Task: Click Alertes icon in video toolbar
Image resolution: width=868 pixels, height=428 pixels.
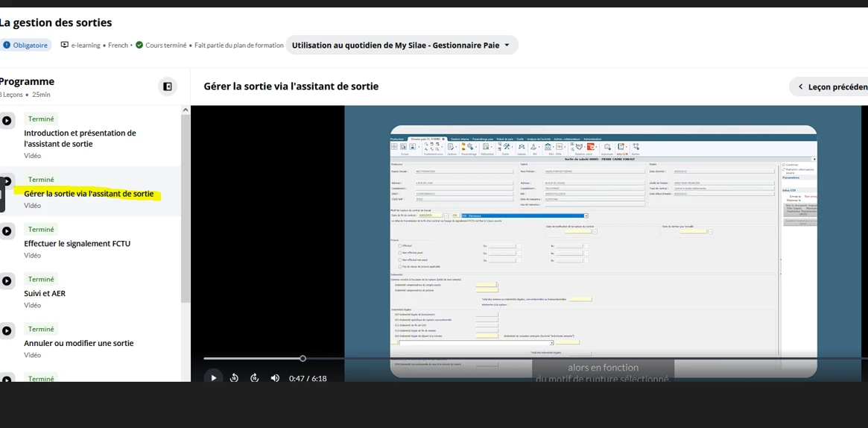Action: tap(636, 147)
